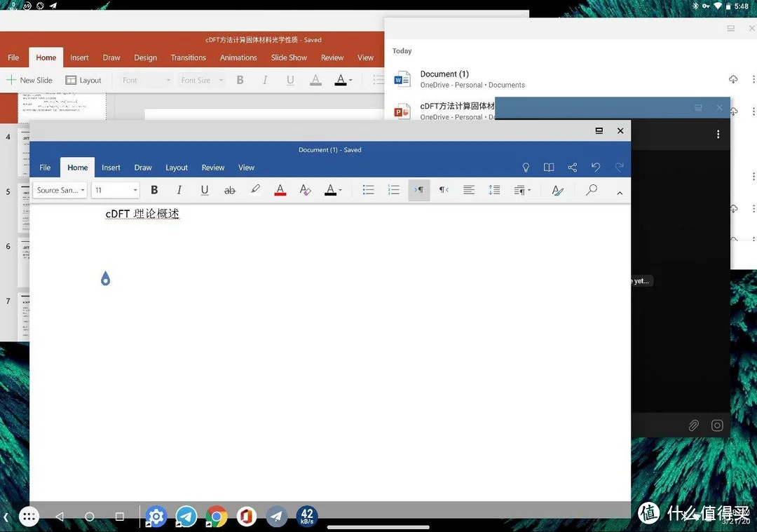The height and width of the screenshot is (532, 757).
Task: Share the Word document
Action: pos(573,168)
